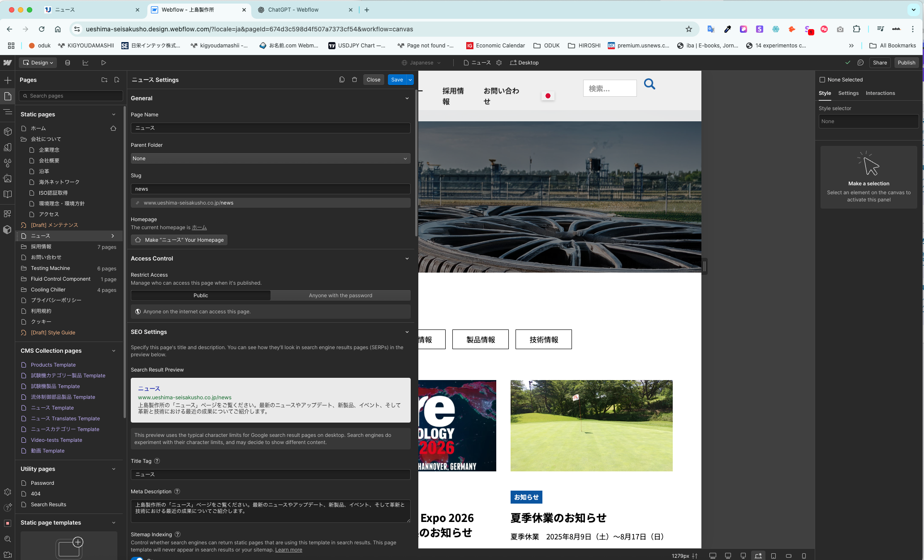
Task: Click the Learn more link
Action: [x=288, y=550]
